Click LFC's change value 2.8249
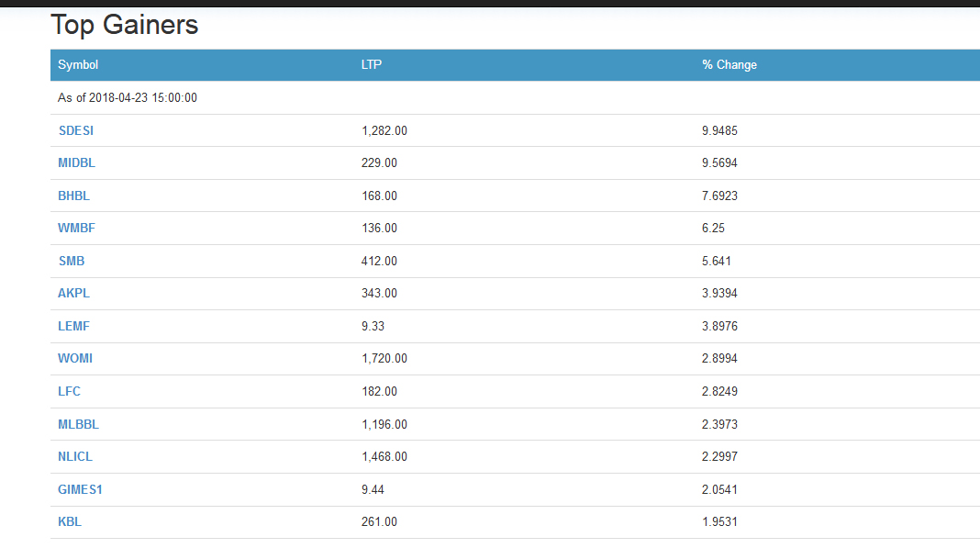This screenshot has height=548, width=980. 719,391
